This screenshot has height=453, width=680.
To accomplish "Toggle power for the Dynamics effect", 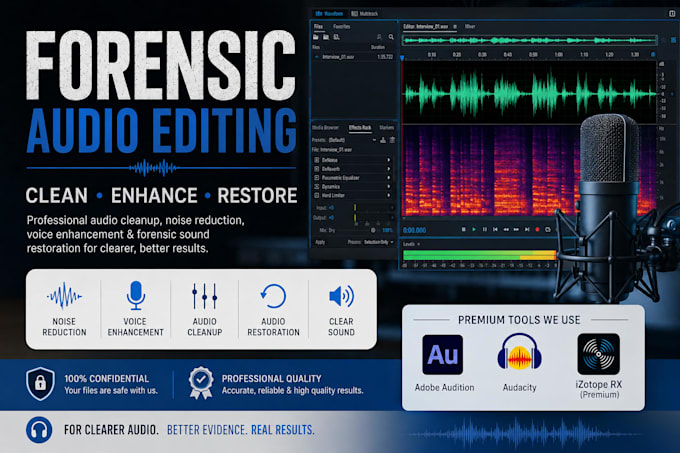I will point(317,186).
